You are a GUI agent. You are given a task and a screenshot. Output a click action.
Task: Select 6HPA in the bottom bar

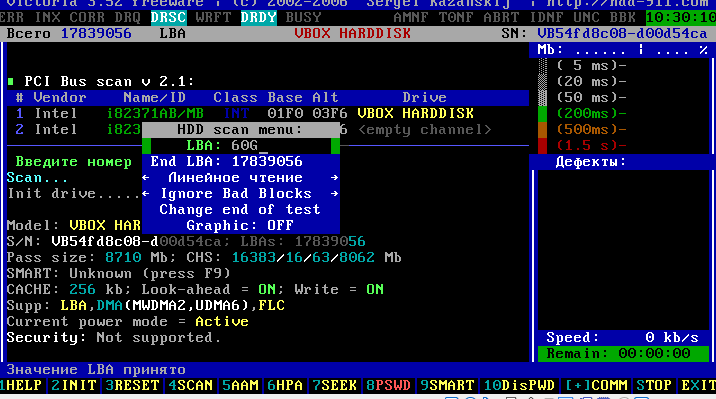pos(285,385)
